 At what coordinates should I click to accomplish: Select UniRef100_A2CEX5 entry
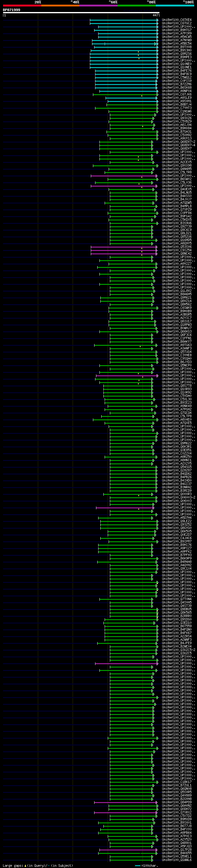click(176, 162)
